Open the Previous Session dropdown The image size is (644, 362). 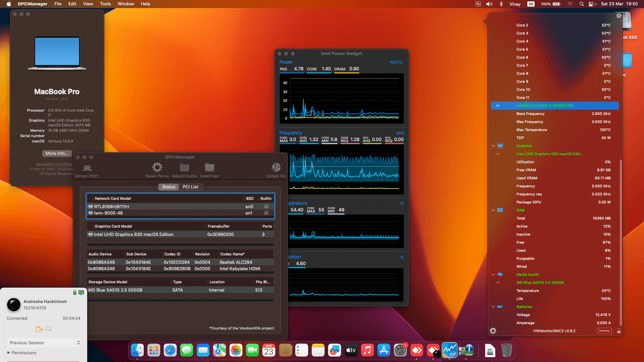[44, 343]
